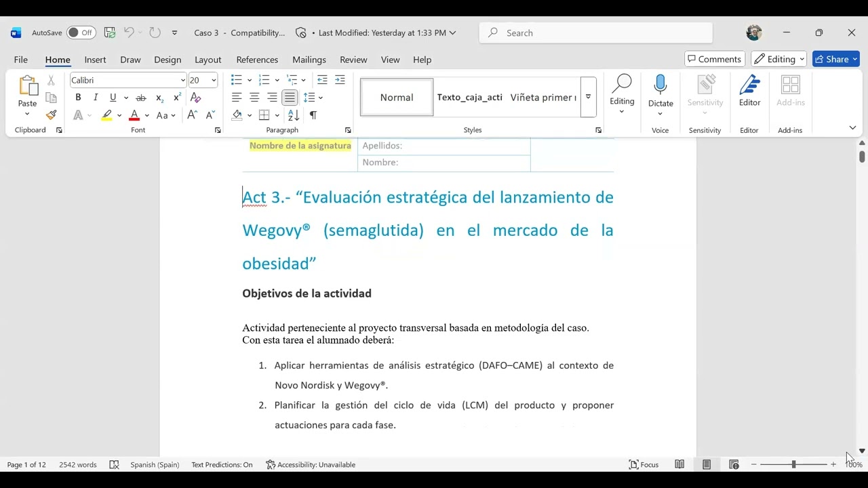Click the vertical scrollbar thumb
868x488 pixels.
point(862,157)
